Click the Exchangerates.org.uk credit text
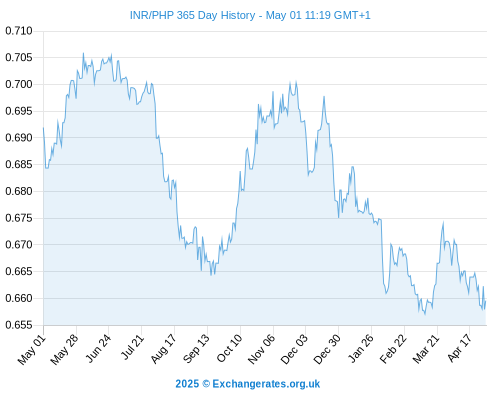Screen dimensions: 495x400 [247, 384]
